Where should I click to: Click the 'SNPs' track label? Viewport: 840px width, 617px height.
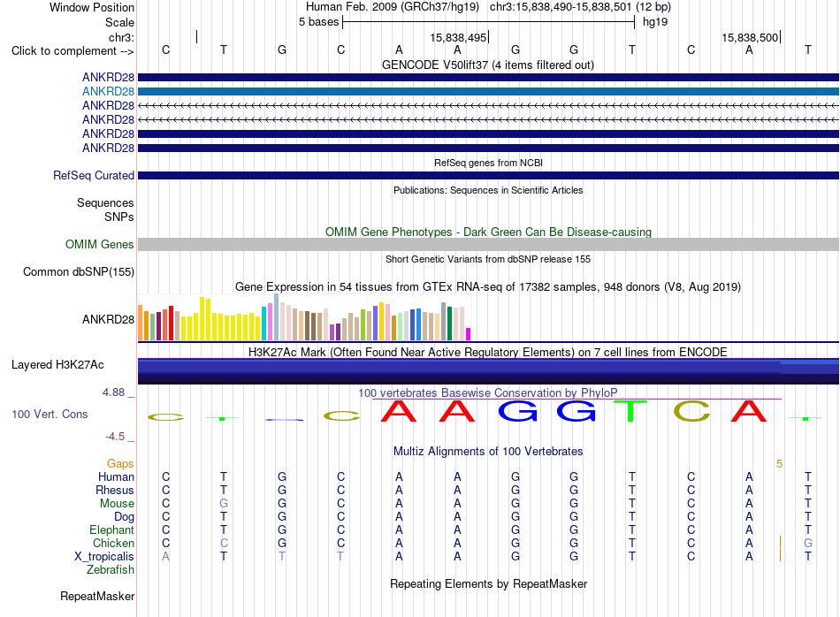pos(119,217)
